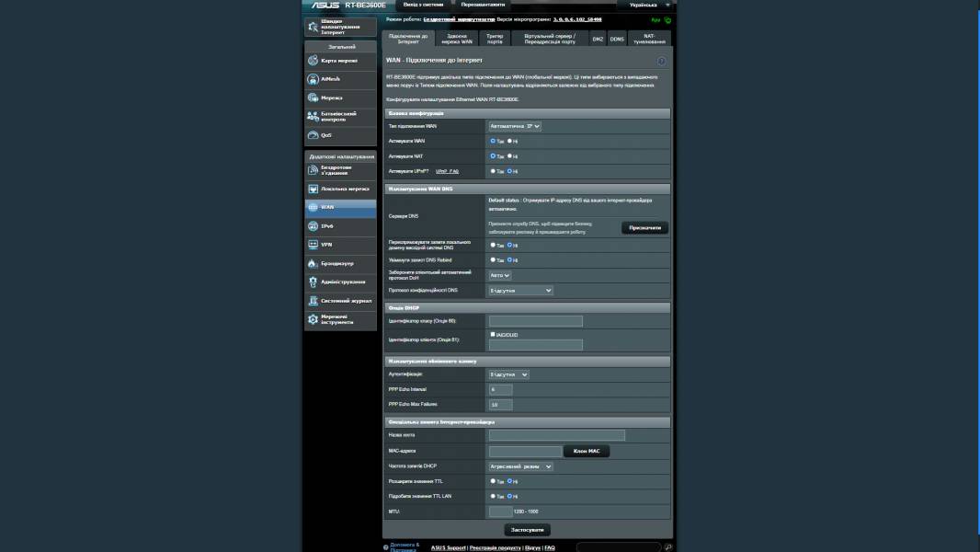Open the Network Map icon in the sidebar
The image size is (980, 552).
point(313,61)
